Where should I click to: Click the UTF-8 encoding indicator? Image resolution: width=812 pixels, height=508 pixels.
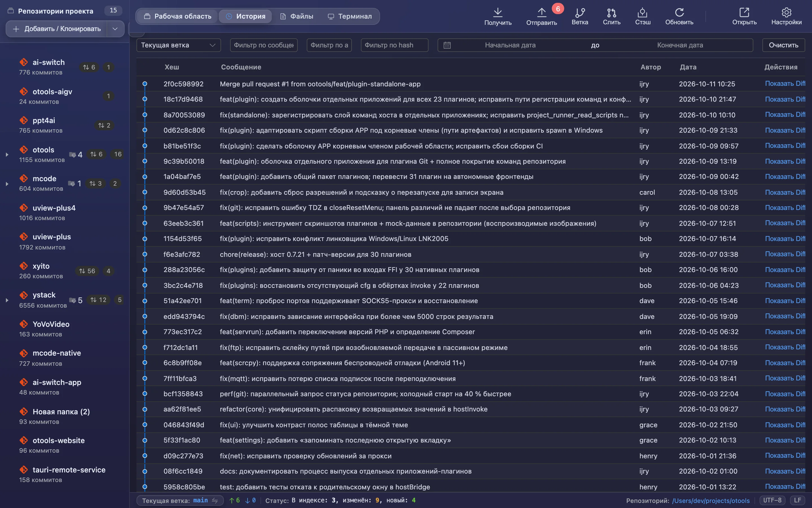coord(772,500)
